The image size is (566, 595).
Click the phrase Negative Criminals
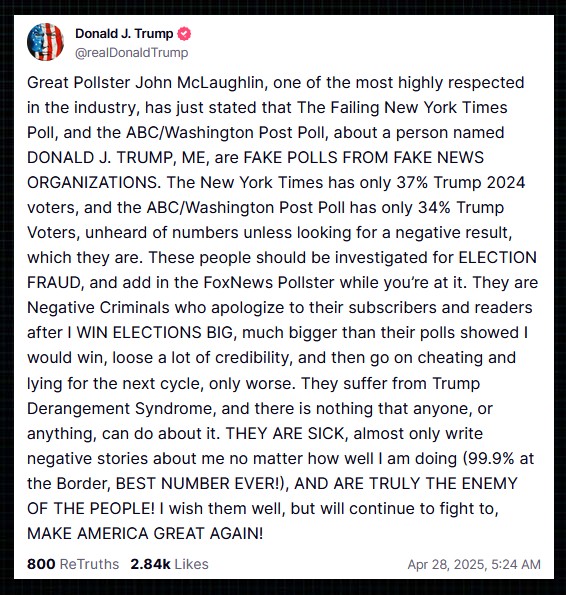pos(98,308)
